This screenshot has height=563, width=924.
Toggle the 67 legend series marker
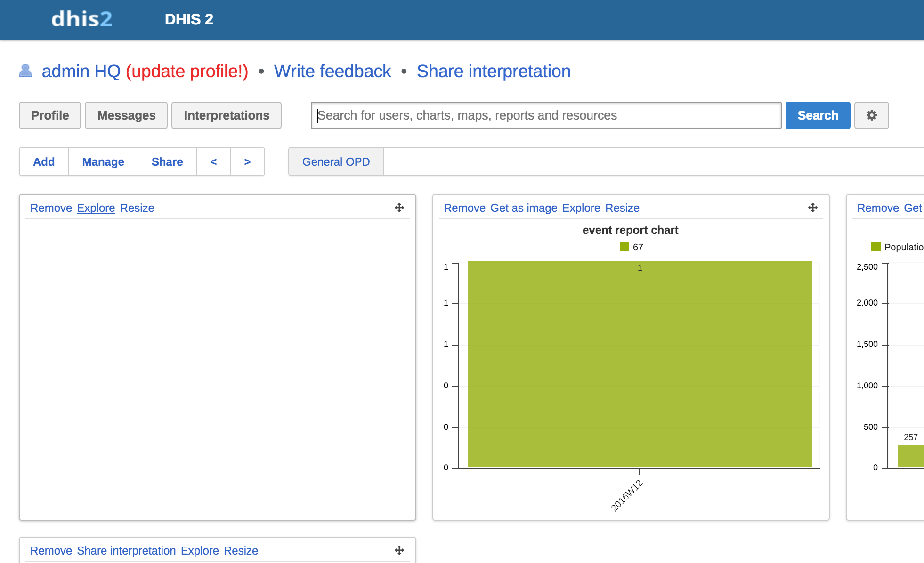click(x=624, y=247)
